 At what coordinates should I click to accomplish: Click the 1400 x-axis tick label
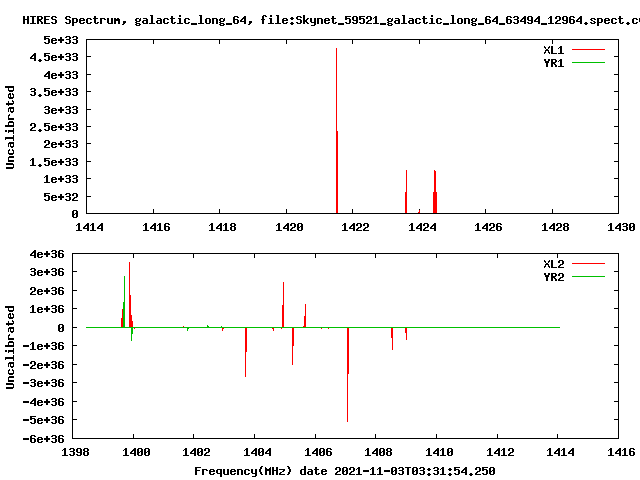click(136, 452)
